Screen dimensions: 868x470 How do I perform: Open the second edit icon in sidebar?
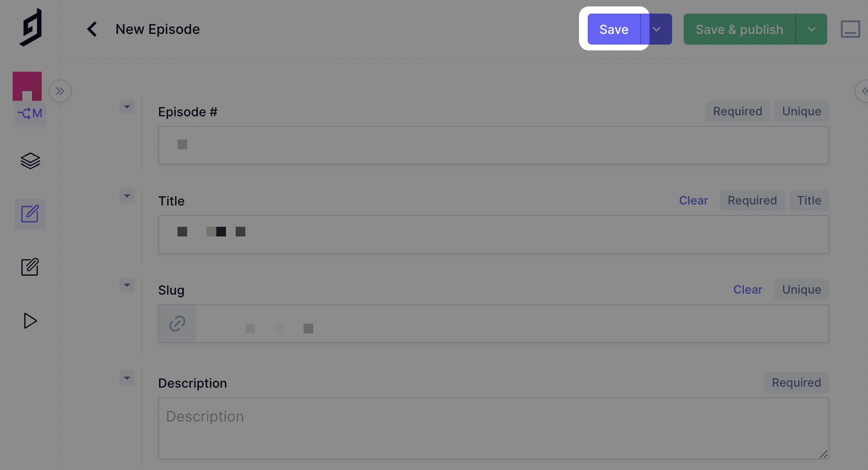click(30, 267)
